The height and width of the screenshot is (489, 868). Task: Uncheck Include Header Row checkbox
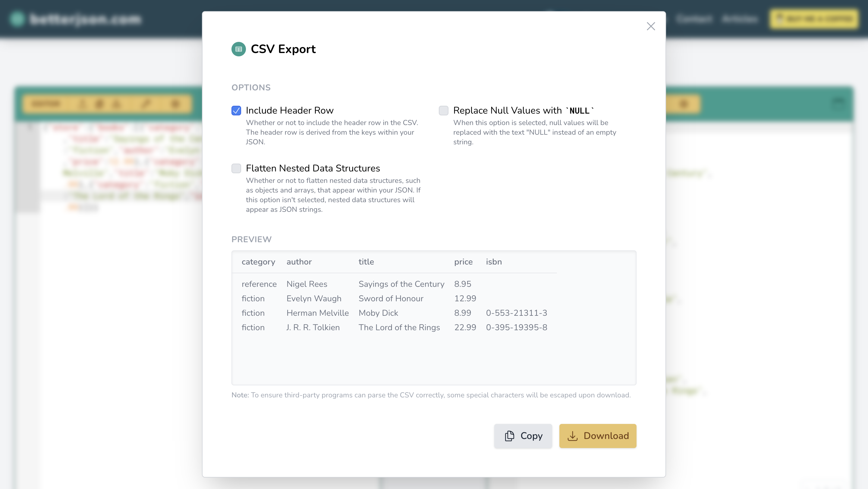click(x=236, y=111)
